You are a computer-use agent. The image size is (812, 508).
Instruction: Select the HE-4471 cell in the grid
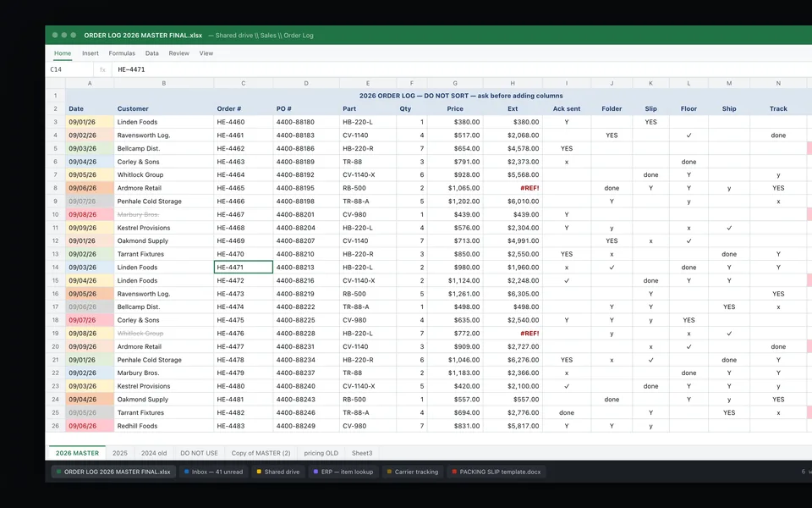coord(244,268)
